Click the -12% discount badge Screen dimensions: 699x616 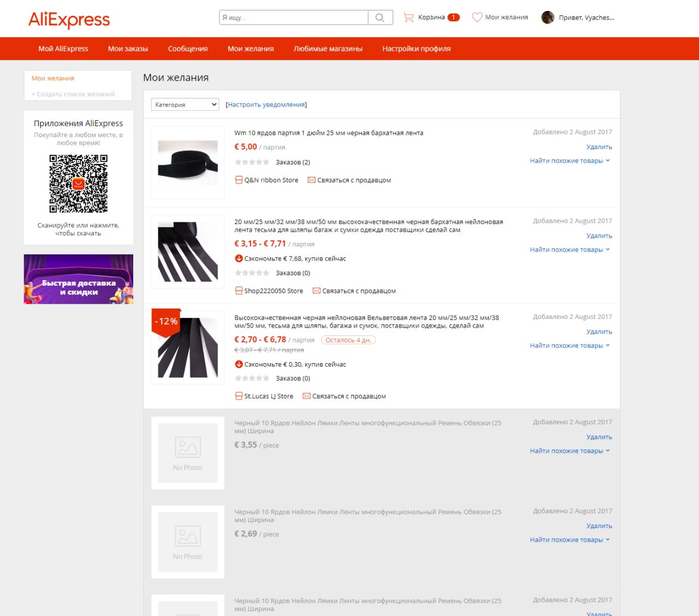tap(166, 321)
